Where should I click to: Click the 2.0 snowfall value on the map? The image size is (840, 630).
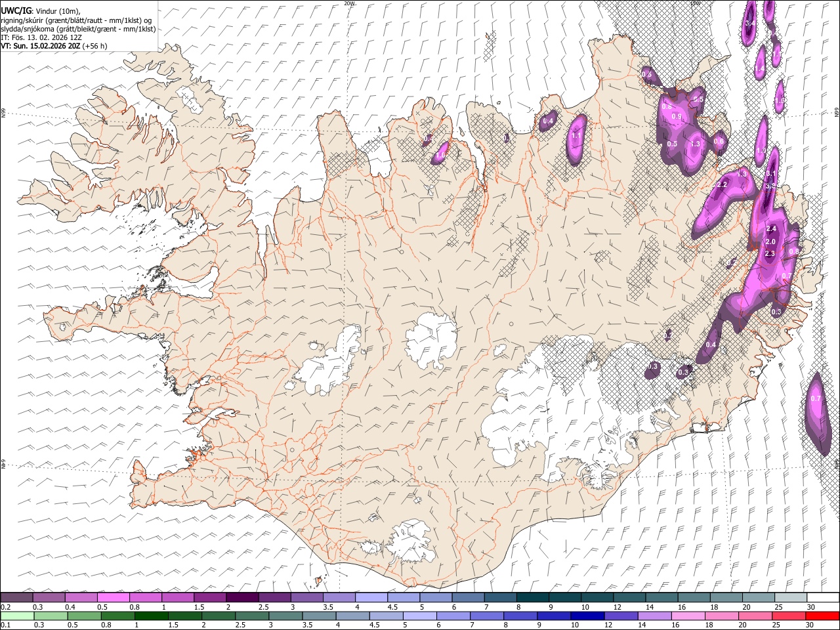pos(770,241)
